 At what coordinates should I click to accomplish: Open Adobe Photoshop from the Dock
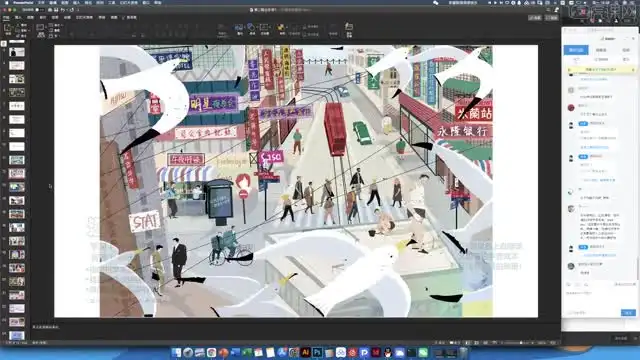click(317, 352)
